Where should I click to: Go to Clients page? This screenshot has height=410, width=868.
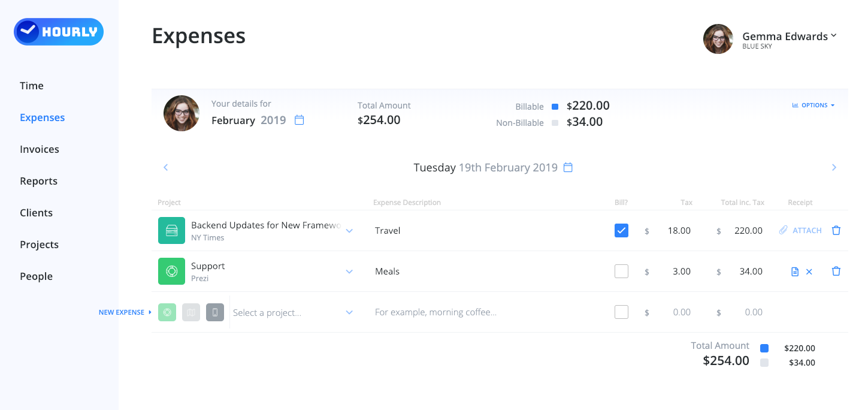click(37, 213)
